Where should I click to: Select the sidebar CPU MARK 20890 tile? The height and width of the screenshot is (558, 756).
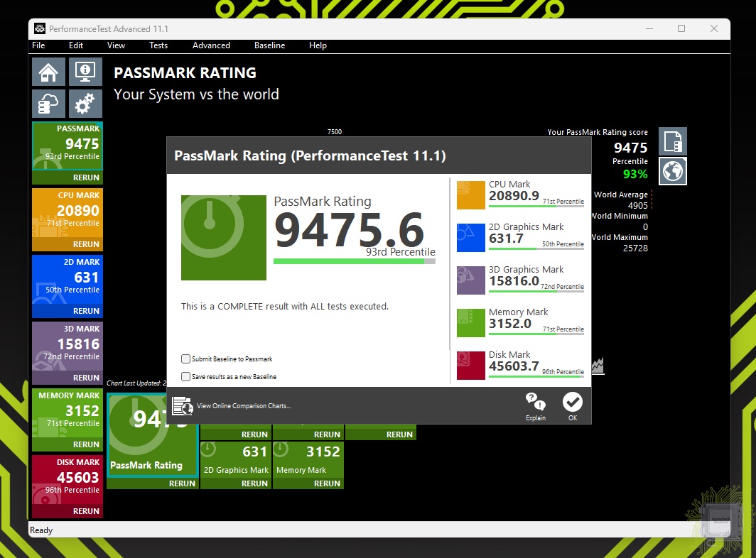point(67,213)
